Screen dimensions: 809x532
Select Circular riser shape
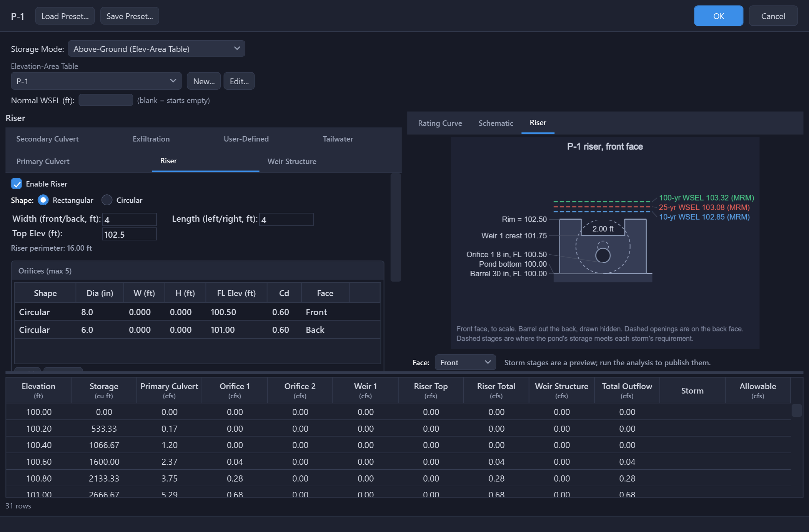pyautogui.click(x=107, y=200)
